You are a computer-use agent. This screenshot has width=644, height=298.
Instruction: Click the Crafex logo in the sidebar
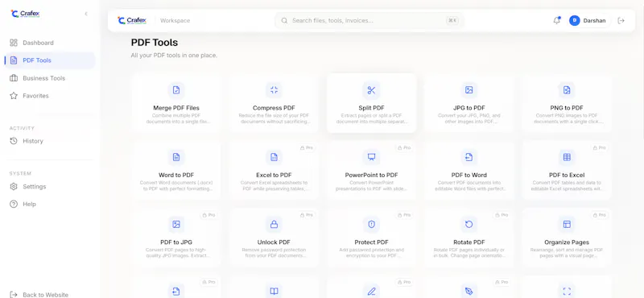click(26, 14)
